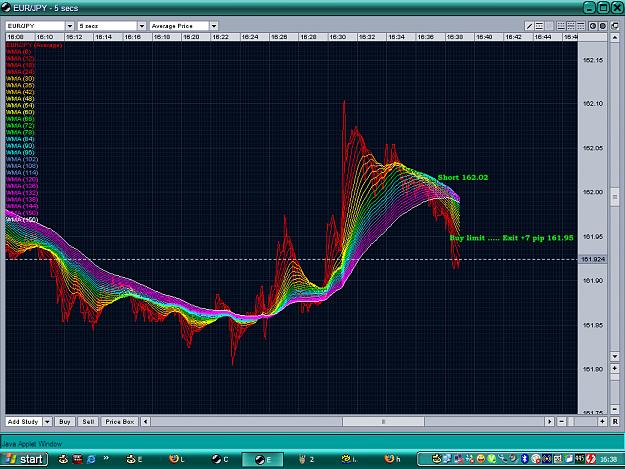Click the Sell button
This screenshot has height=469, width=625.
point(88,422)
